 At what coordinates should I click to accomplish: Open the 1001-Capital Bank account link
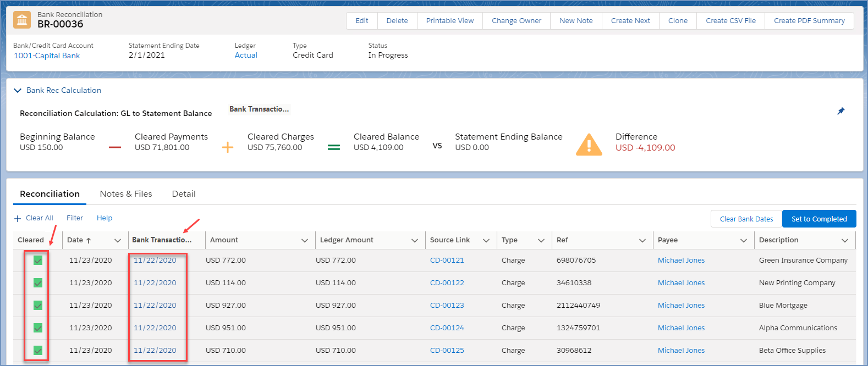pos(47,56)
